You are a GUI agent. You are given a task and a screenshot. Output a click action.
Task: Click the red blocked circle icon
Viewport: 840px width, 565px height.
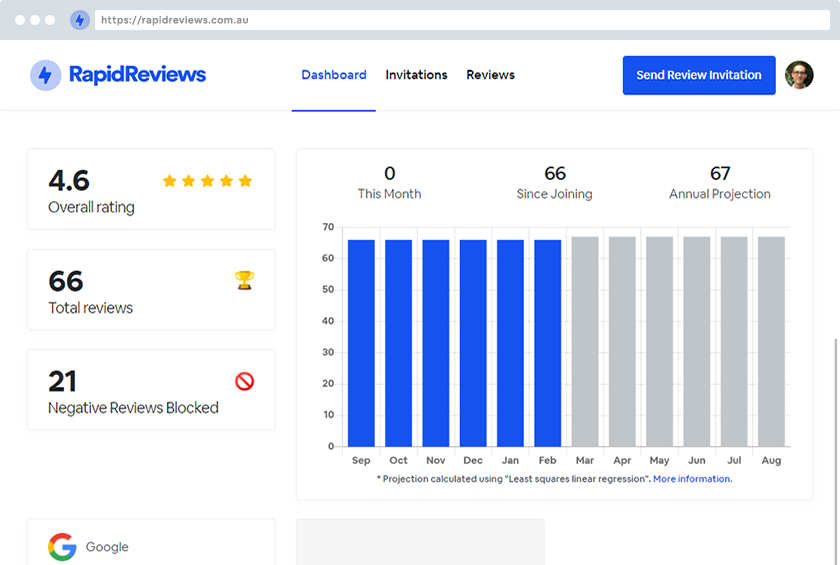click(244, 381)
